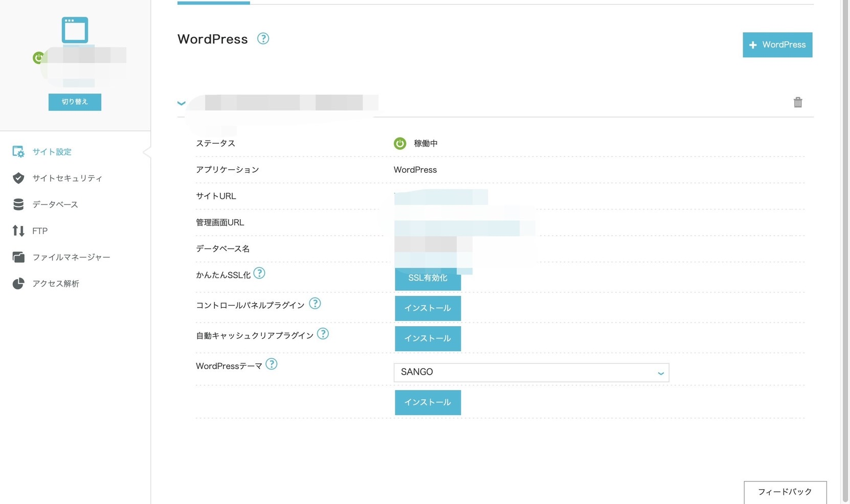Delete the site using trash icon
850x504 pixels.
(797, 103)
